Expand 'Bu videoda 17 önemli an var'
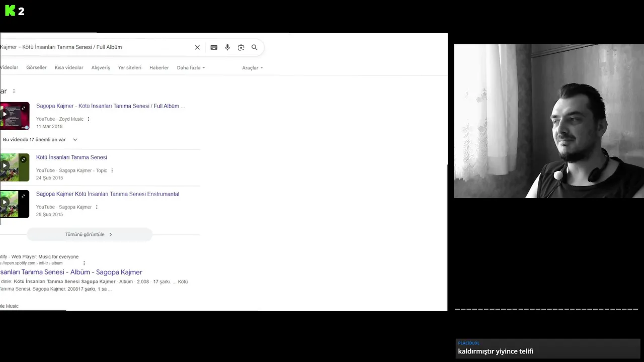 click(40, 140)
